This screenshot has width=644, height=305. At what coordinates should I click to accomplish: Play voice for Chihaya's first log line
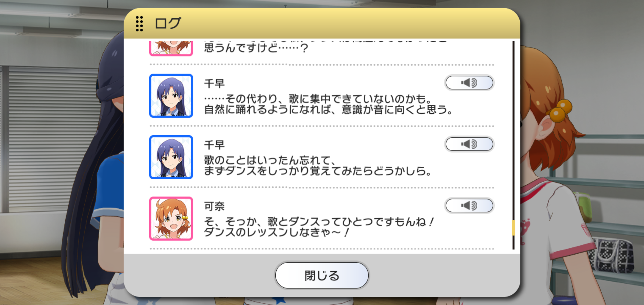(469, 83)
